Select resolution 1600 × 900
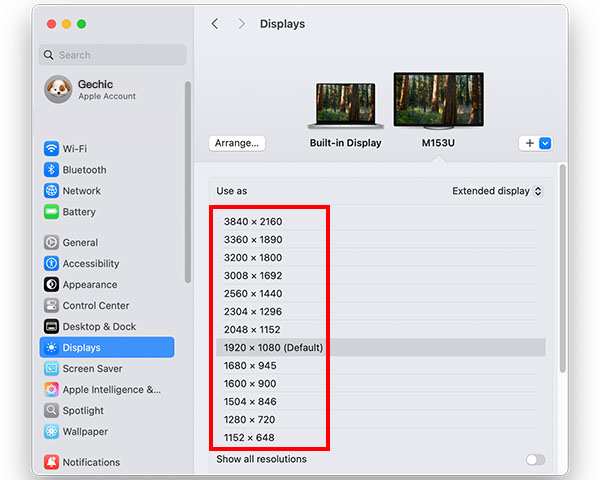600x480 pixels. tap(381, 383)
